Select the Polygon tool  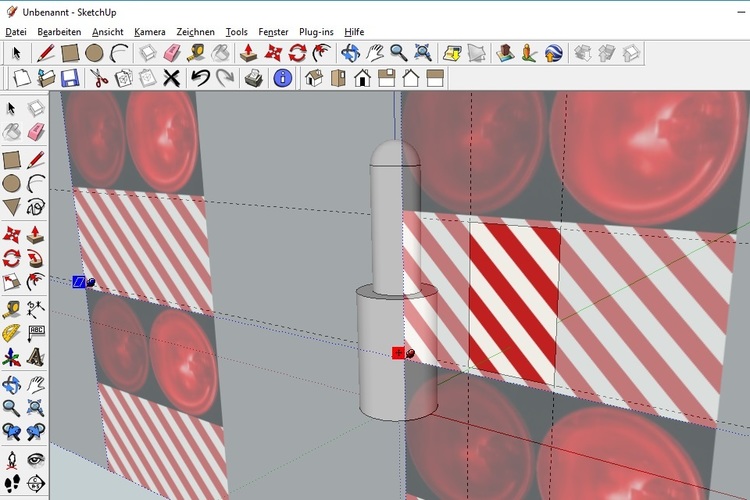11,207
